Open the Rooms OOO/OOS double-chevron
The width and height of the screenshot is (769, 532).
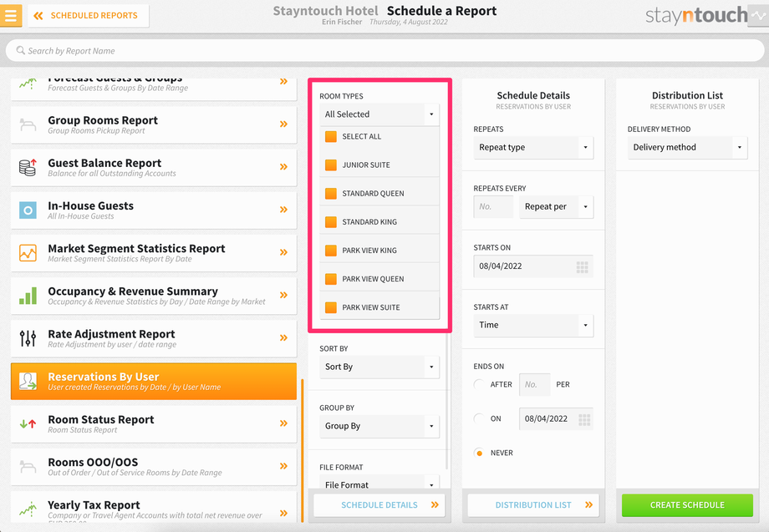[x=283, y=466]
